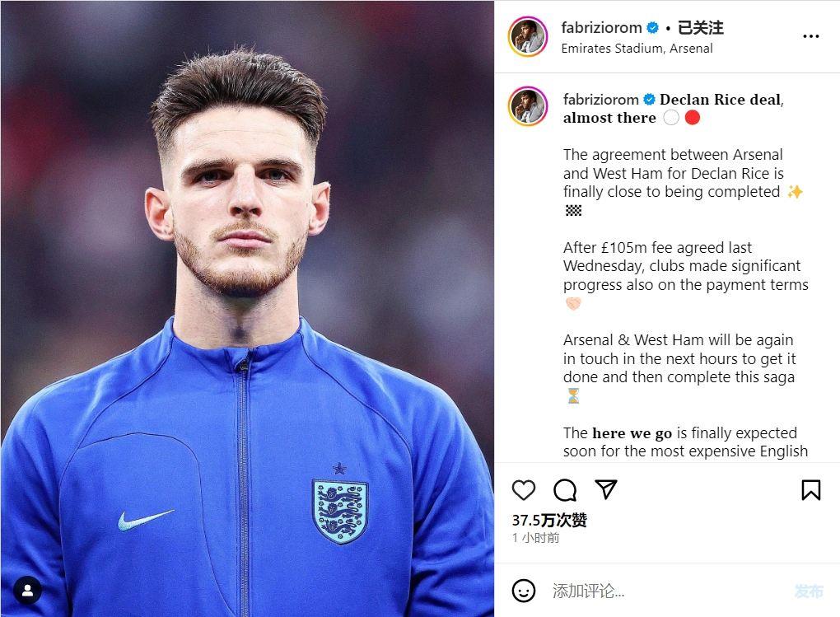View the 37.5万次赞 likes list
Viewport: 840px width, 617px height.
549,521
